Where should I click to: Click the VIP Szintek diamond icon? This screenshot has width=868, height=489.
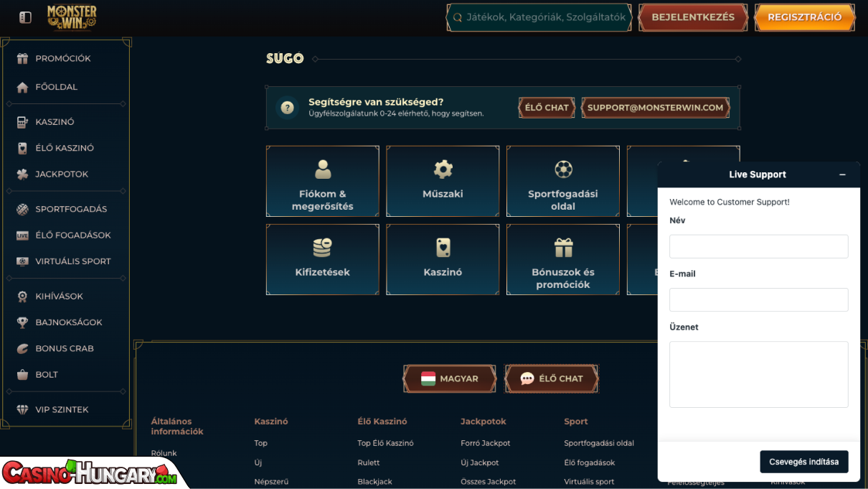22,409
